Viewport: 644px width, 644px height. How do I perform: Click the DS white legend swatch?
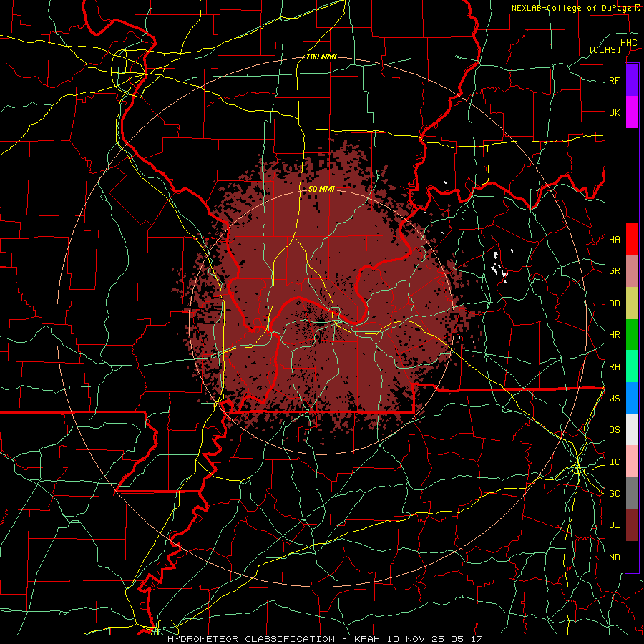point(632,429)
